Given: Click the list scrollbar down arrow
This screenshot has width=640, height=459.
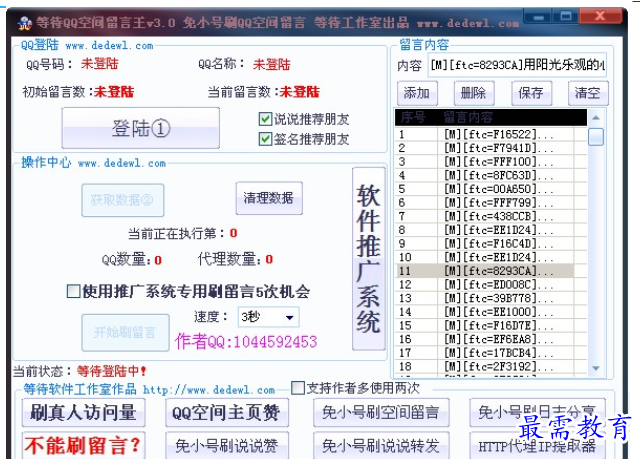Looking at the screenshot, I should click(x=596, y=368).
